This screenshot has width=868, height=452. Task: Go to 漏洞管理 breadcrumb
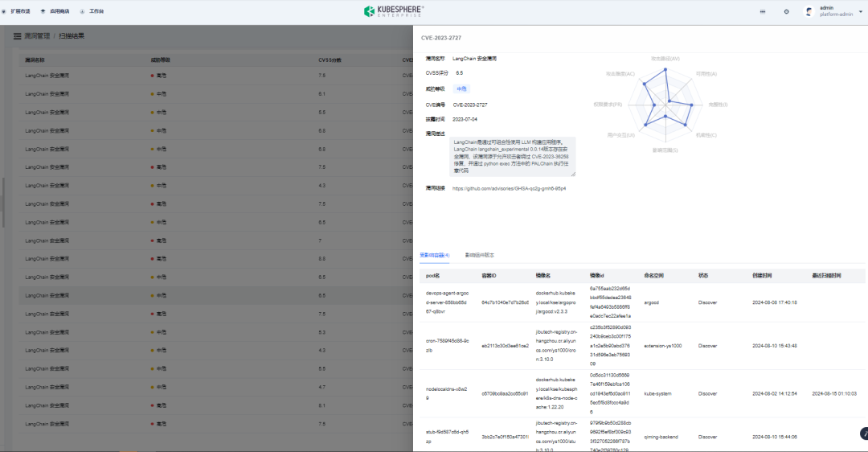point(37,36)
